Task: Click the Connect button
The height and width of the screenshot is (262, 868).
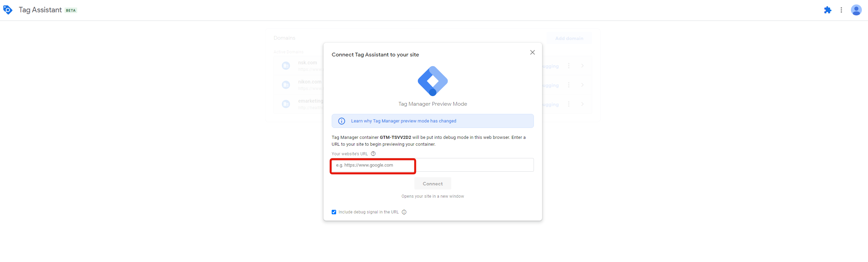Action: click(x=433, y=184)
